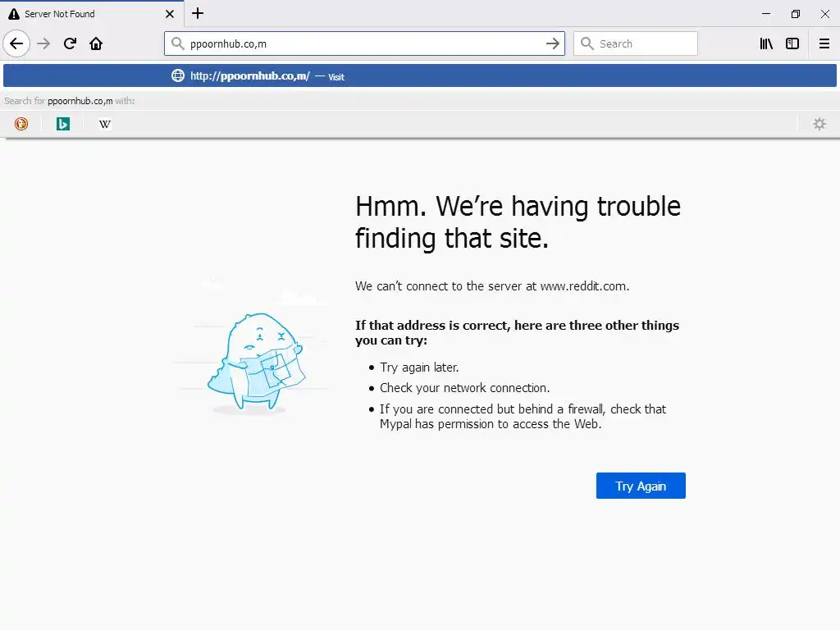Click the magnifier icon in Search box
Screen dimensions: 840x630
point(587,43)
